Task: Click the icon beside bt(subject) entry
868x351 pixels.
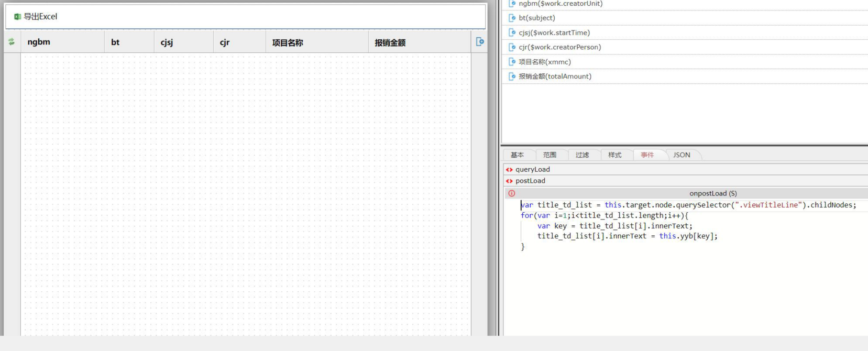Action: (512, 18)
